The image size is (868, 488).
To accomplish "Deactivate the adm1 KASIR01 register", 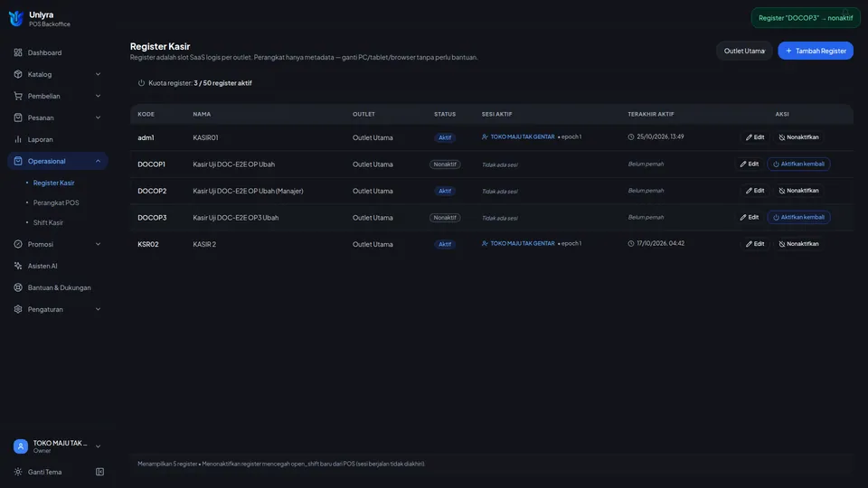I will point(798,137).
